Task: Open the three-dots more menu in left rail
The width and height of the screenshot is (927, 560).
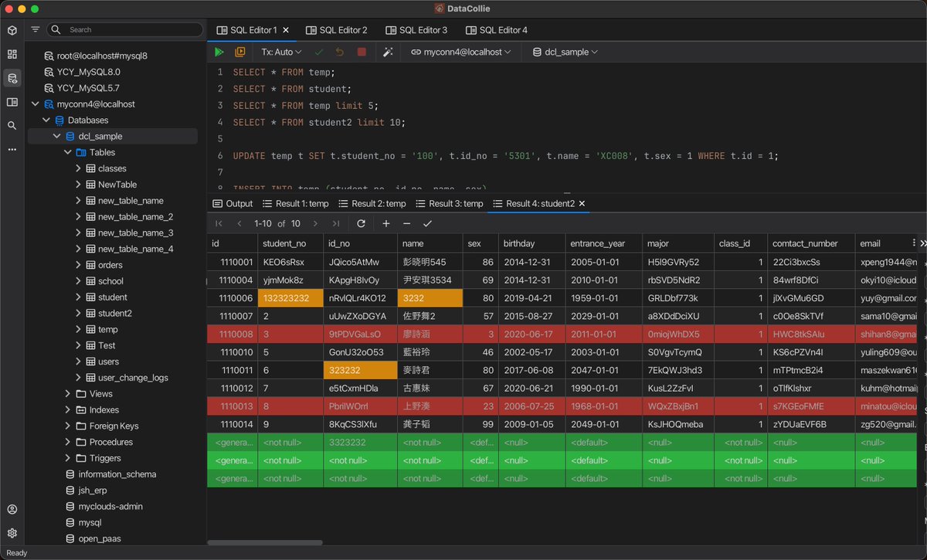Action: [x=12, y=149]
